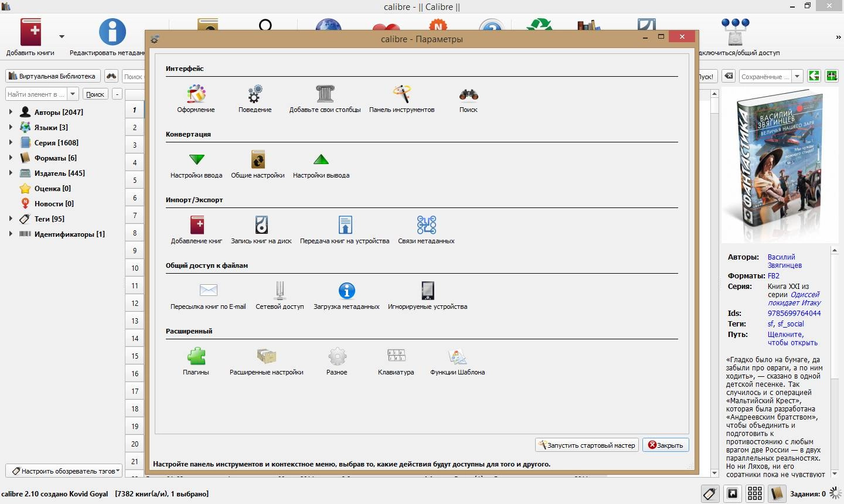Open Настройки вывода conversion settings
The height and width of the screenshot is (504, 844).
[321, 165]
